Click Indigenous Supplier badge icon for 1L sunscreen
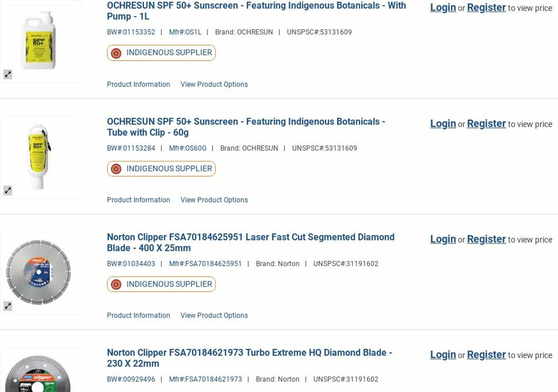This screenshot has height=392, width=558. point(116,53)
